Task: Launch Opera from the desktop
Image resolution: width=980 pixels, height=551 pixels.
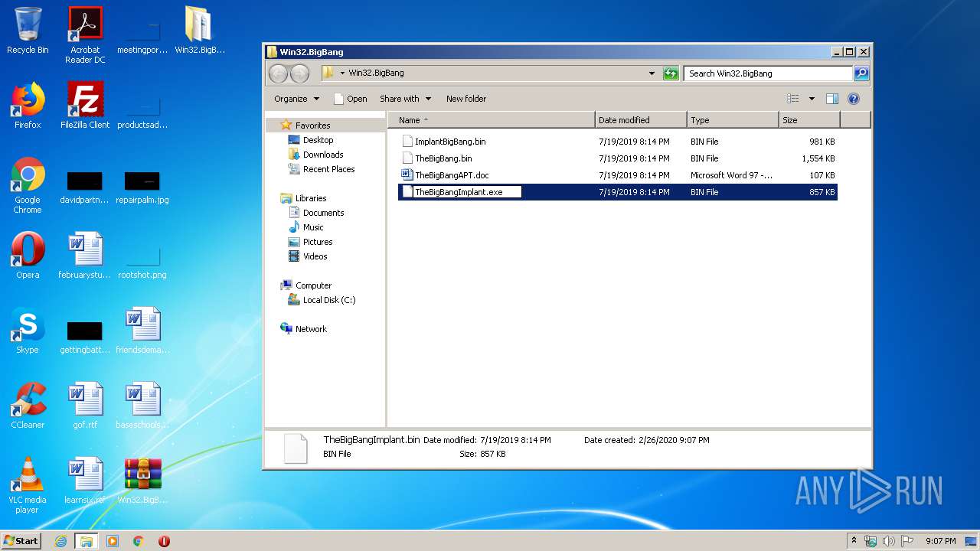Action: [x=28, y=256]
